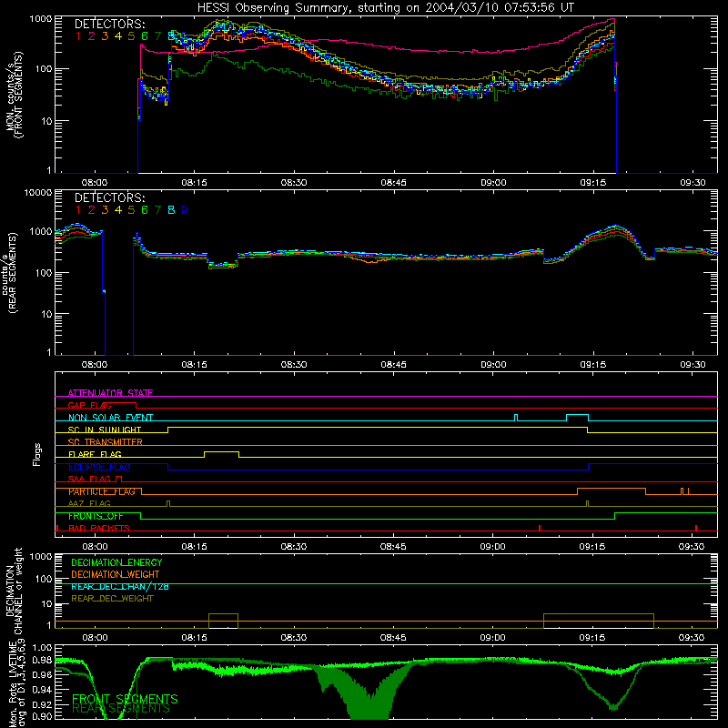Select detector 2 in the front segments legend
728x728 pixels.
click(x=92, y=36)
